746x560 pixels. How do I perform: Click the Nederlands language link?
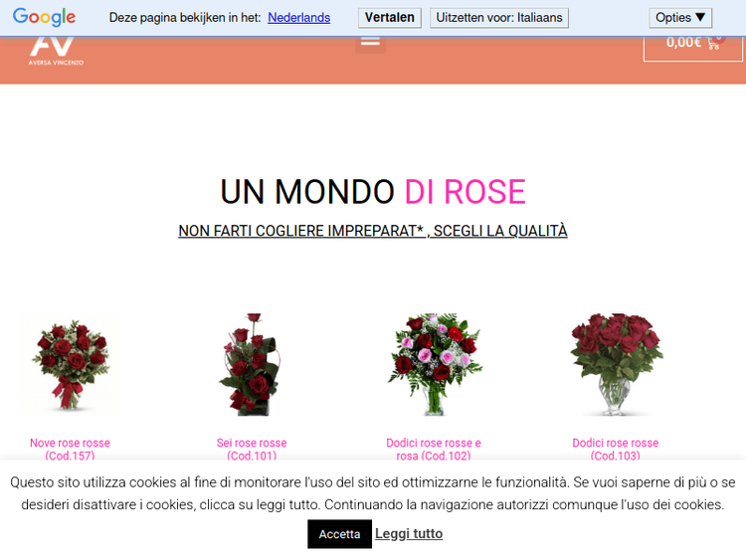[298, 17]
